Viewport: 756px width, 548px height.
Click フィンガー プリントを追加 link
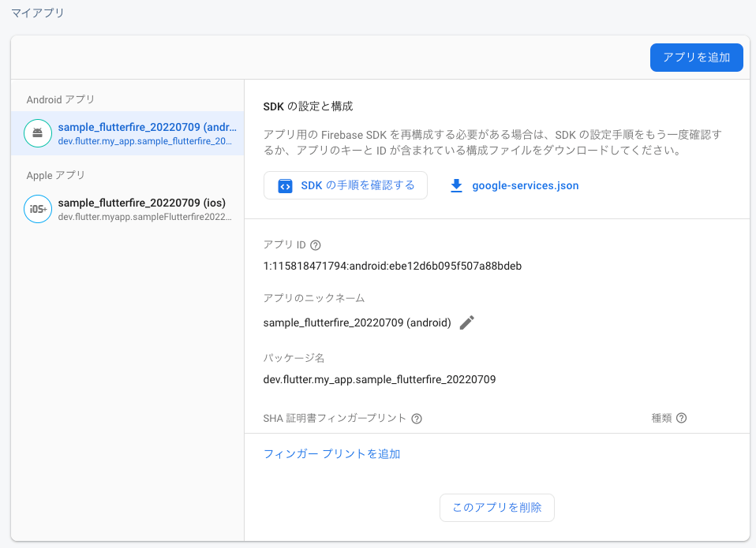(x=331, y=454)
